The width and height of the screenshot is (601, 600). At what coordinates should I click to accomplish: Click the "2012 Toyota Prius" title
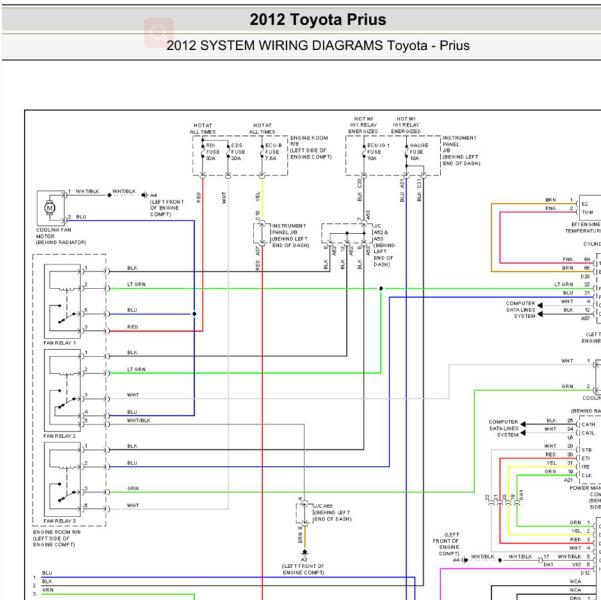coord(318,20)
